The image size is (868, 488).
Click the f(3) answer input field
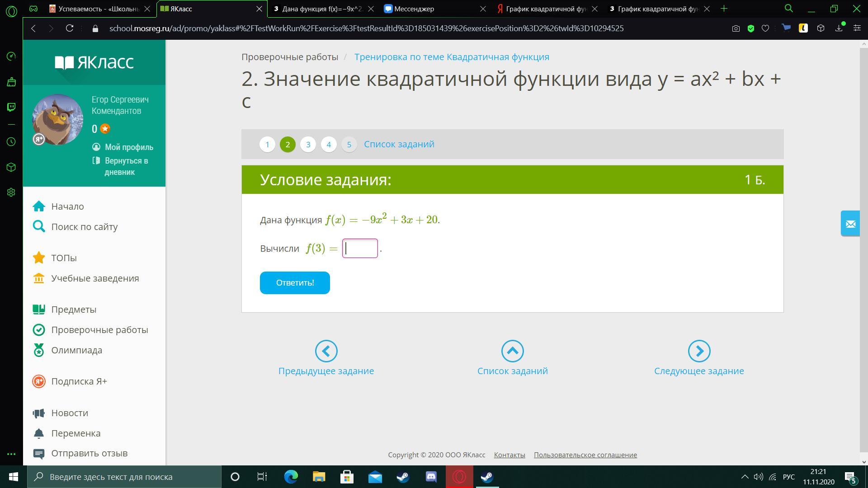coord(360,249)
